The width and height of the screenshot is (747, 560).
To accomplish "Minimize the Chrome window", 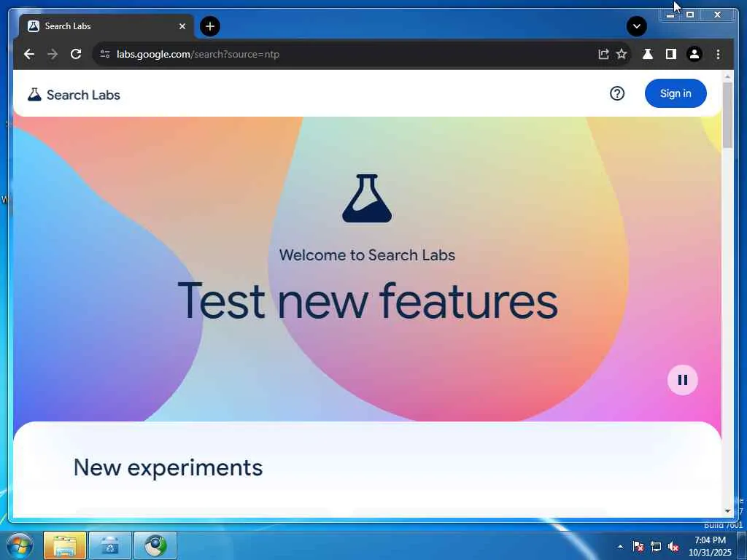I will tap(670, 15).
